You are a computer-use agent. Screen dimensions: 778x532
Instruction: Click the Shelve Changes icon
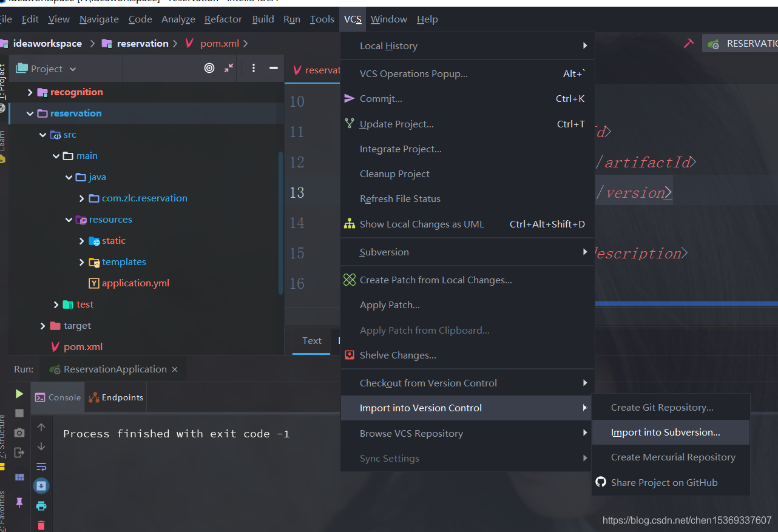coord(350,355)
